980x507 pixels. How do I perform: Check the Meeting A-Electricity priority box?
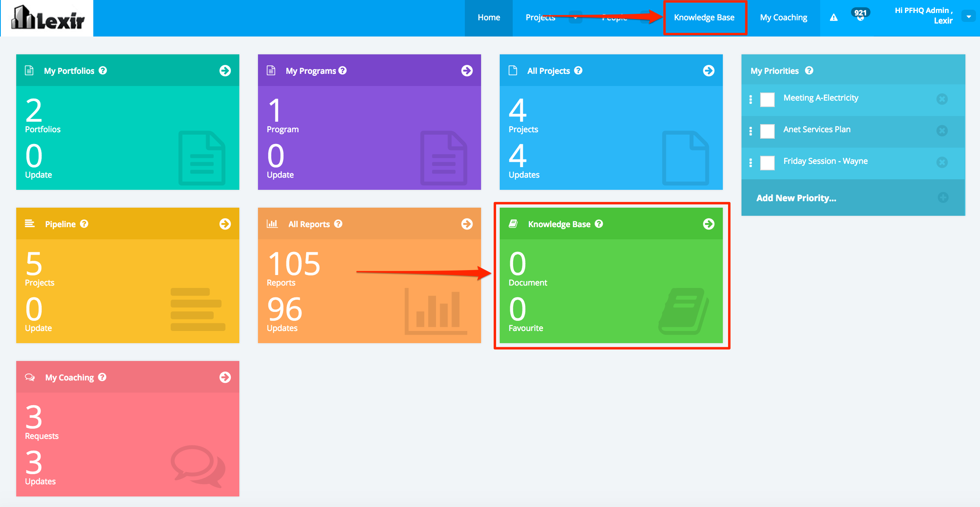pos(767,99)
